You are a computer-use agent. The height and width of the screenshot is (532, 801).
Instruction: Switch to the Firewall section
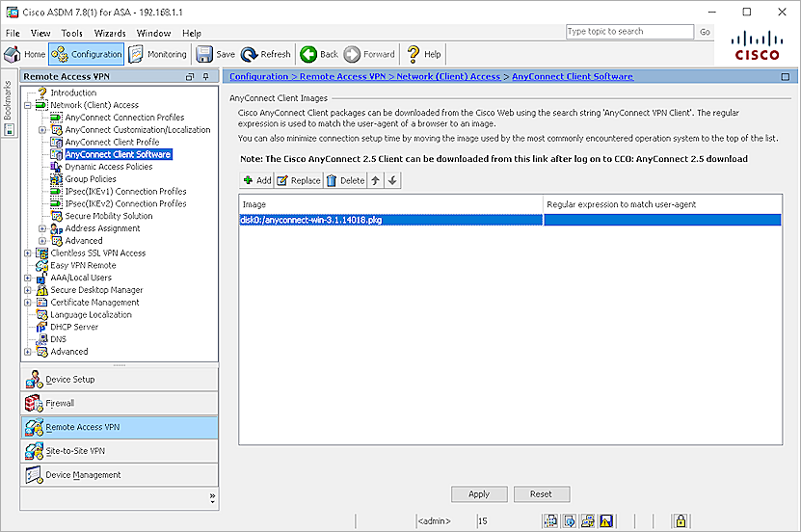[x=120, y=403]
